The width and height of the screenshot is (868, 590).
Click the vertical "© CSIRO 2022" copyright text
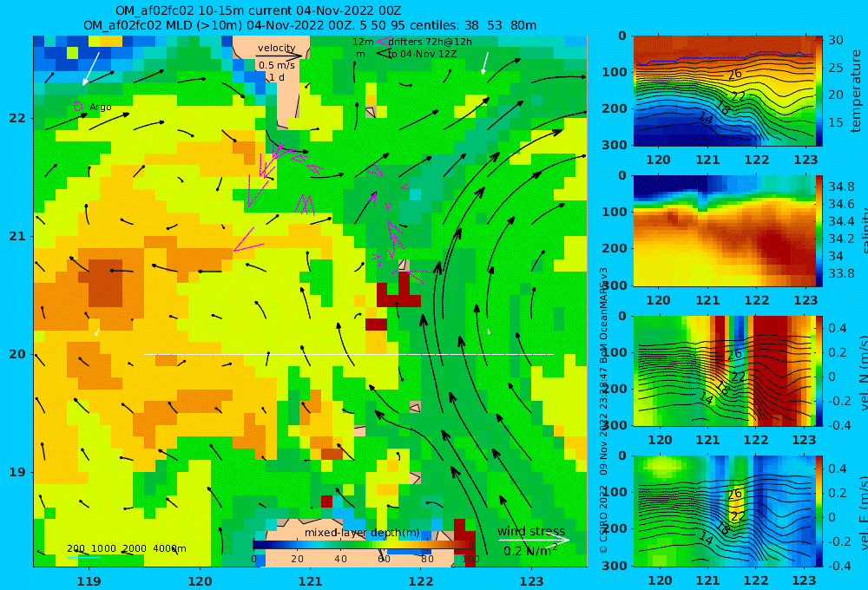pyautogui.click(x=604, y=519)
